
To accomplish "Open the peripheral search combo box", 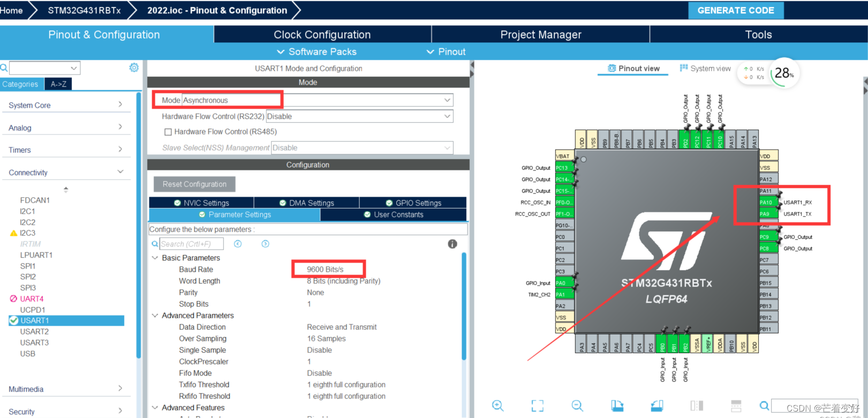I will tap(45, 68).
